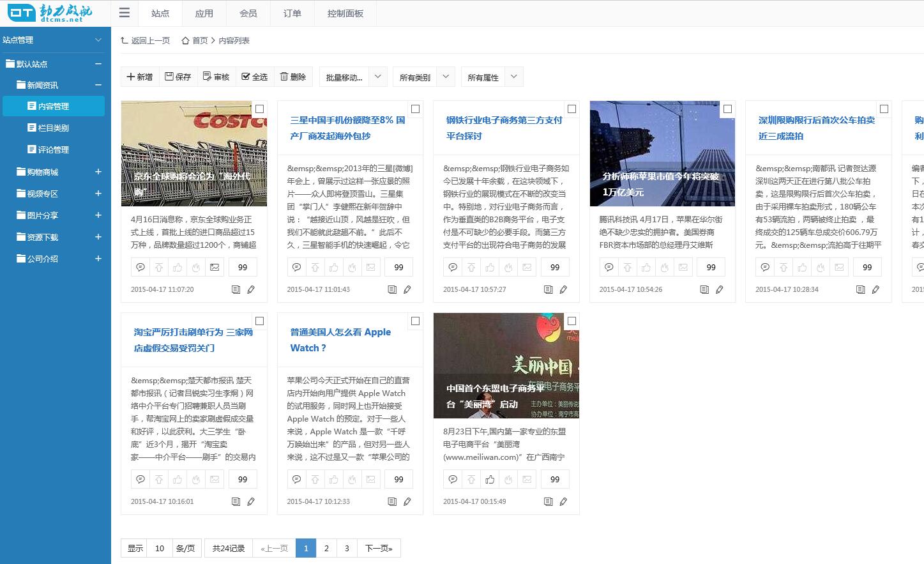Click the page size input showing 10

tap(160, 548)
